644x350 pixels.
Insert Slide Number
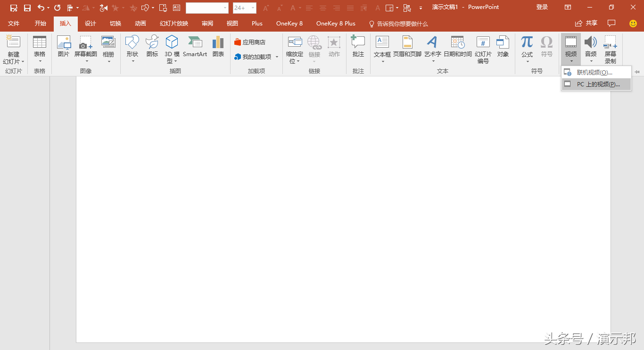click(x=483, y=50)
